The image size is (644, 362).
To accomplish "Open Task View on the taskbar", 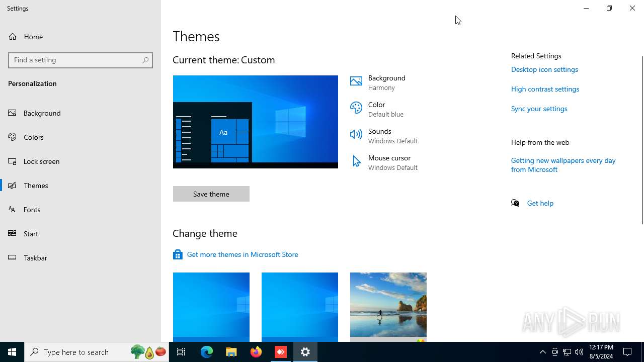I will 181,352.
